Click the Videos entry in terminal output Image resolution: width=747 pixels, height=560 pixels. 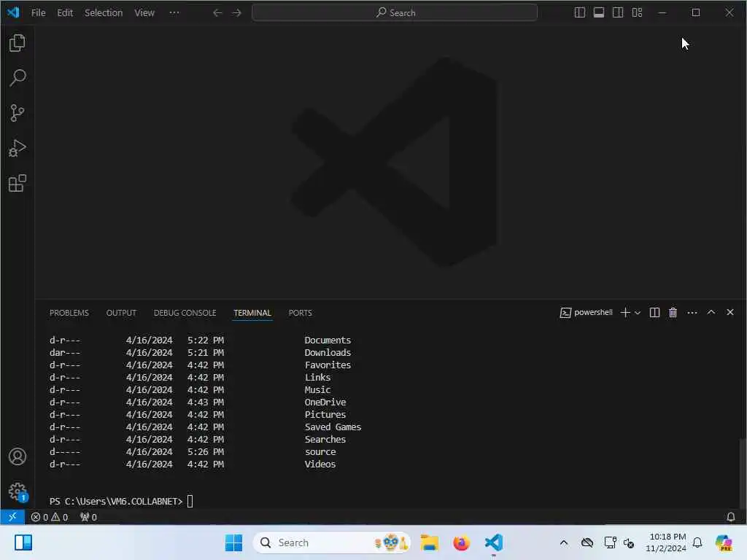click(320, 464)
